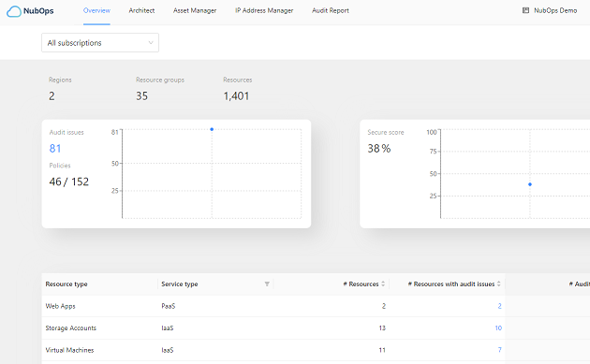This screenshot has width=590, height=364.
Task: Select the Storage Accounts row name
Action: point(71,328)
